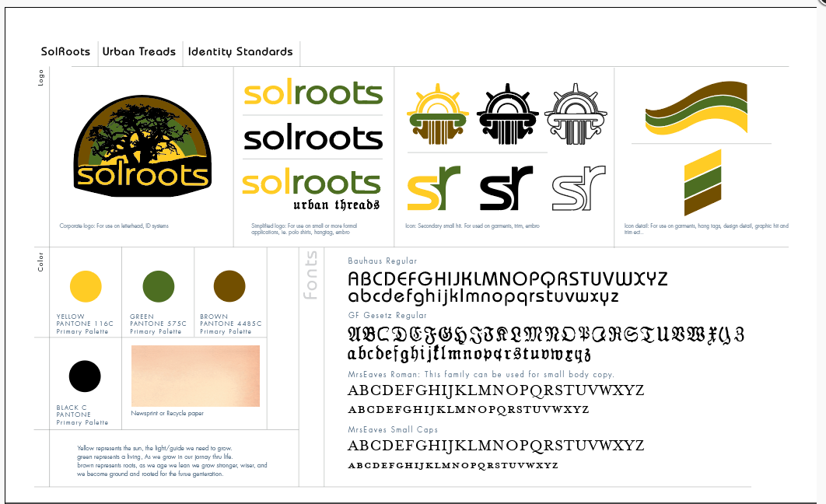Click the SolRoots tree badge corporate logo
This screenshot has height=504, width=826.
pyautogui.click(x=142, y=146)
